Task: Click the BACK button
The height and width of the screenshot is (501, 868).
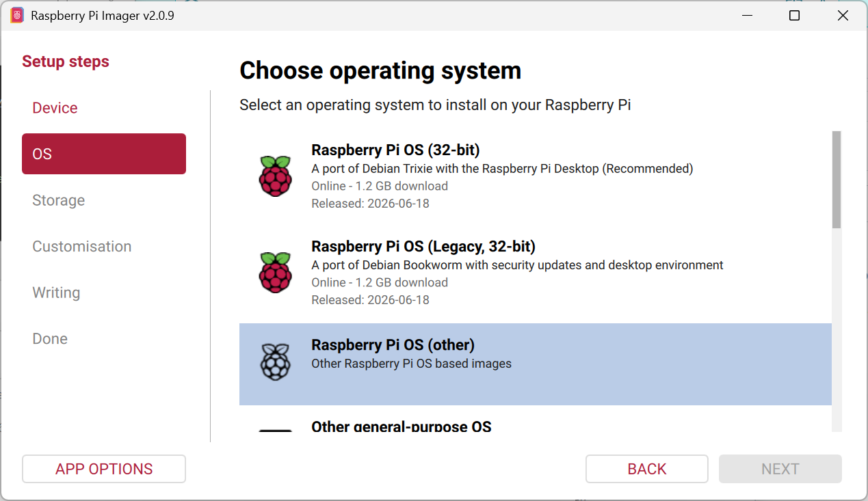Action: point(646,469)
